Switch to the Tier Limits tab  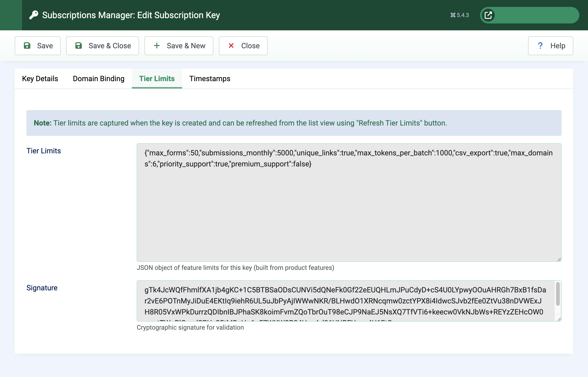157,79
